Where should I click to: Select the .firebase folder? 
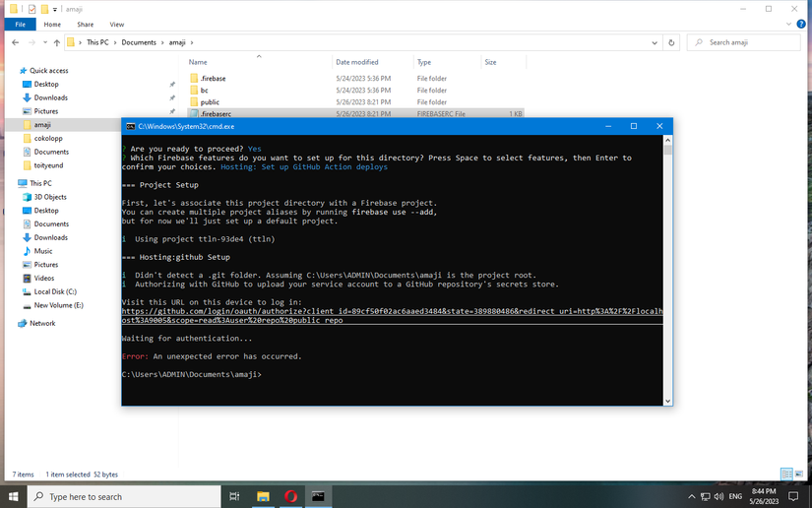pos(213,78)
